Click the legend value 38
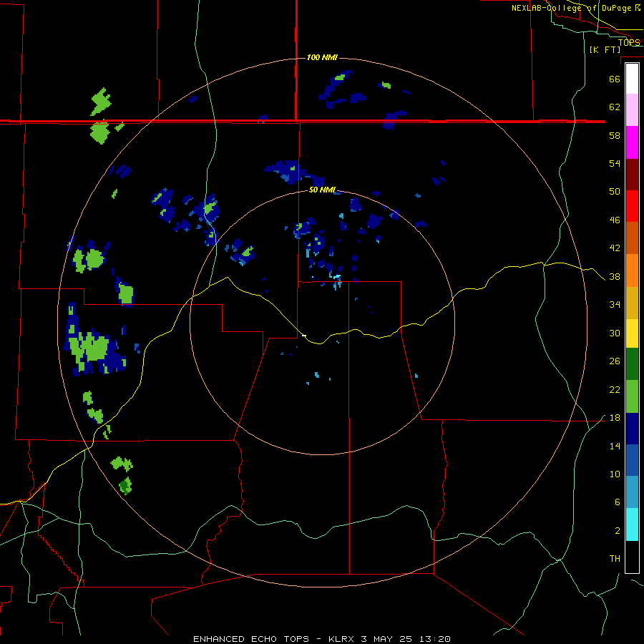 [x=615, y=276]
